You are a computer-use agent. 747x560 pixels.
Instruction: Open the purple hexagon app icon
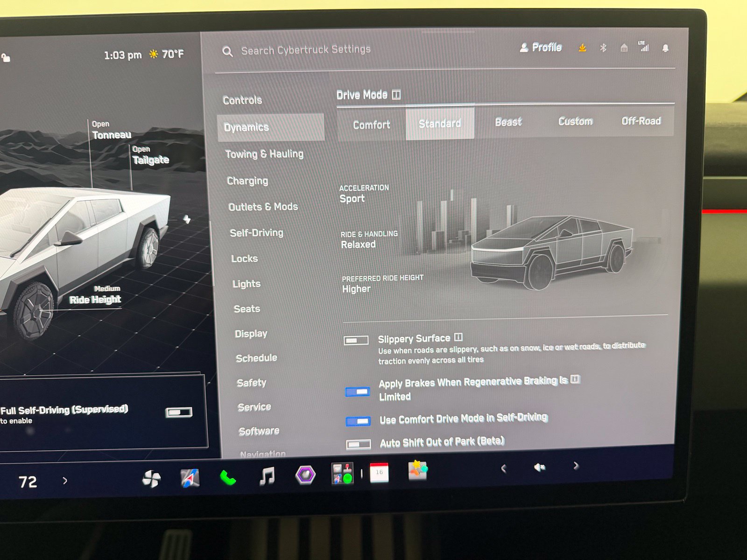tap(305, 475)
